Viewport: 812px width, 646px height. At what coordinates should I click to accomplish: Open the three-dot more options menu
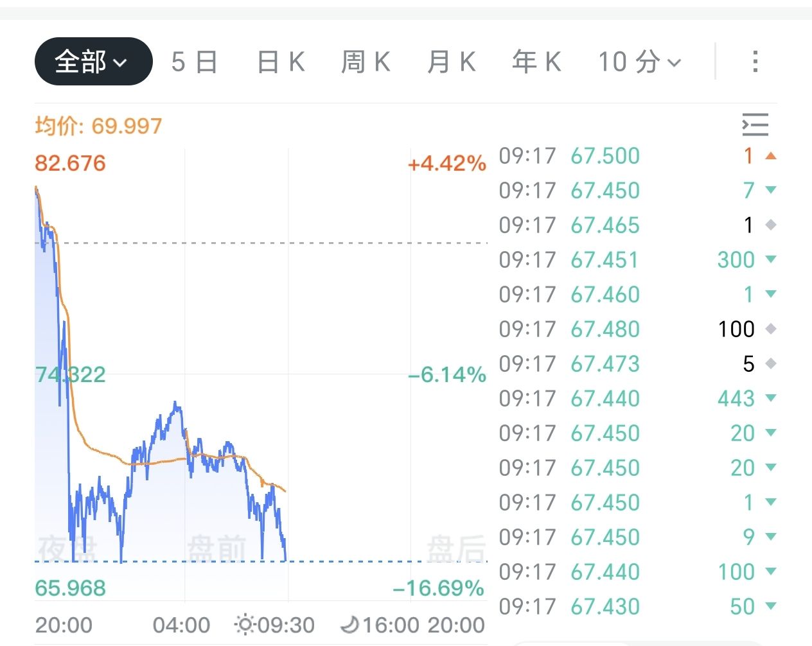pyautogui.click(x=755, y=62)
